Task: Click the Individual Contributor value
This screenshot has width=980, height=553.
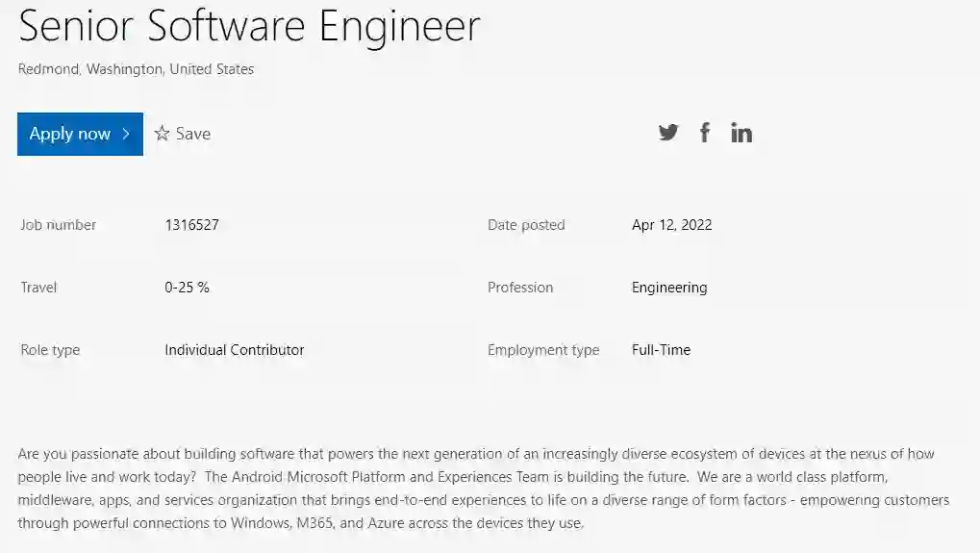Action: [234, 350]
